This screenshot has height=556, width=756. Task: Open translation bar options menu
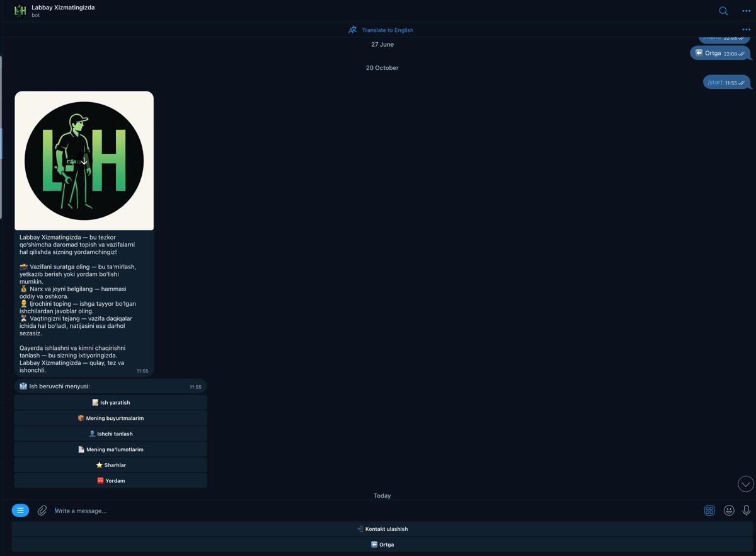746,30
